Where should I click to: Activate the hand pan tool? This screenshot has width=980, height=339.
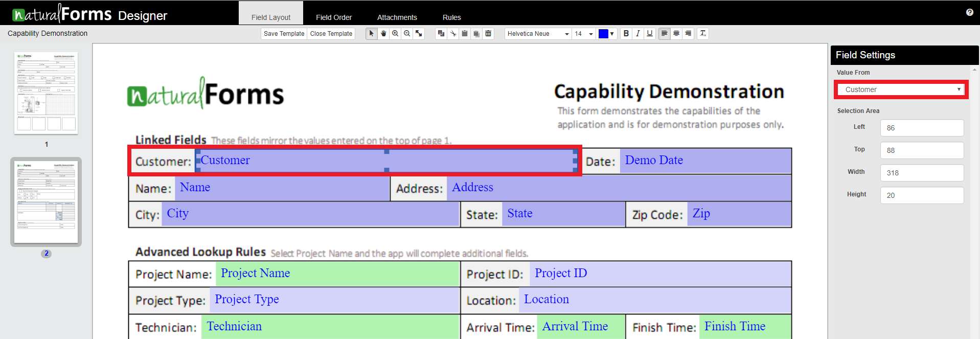pos(383,34)
